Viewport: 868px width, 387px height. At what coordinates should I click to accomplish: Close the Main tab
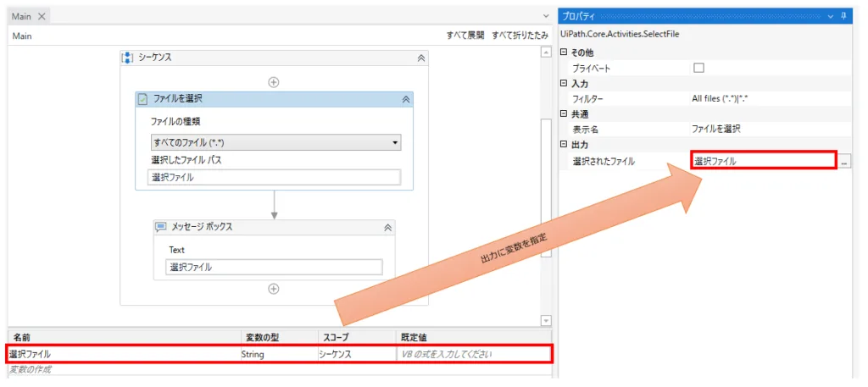point(42,16)
